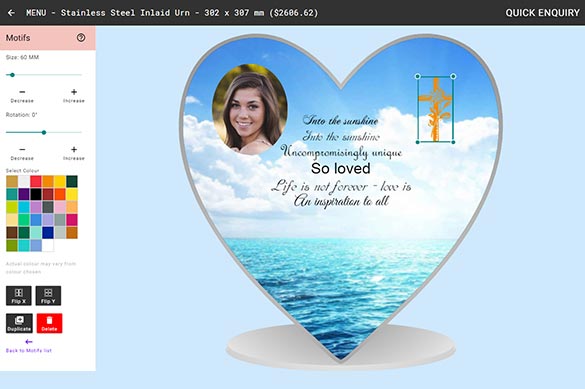Pick the dark grey colour swatch
The image size is (585, 389).
(48, 207)
